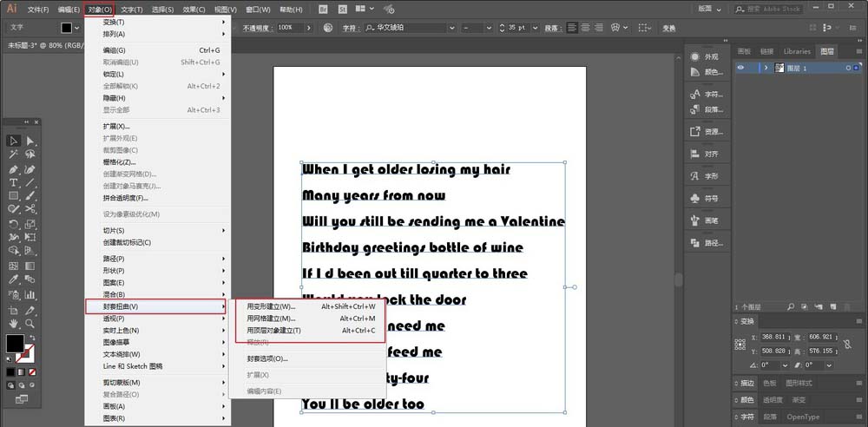This screenshot has width=868, height=427.
Task: Select the Scissors tool
Action: point(30,209)
